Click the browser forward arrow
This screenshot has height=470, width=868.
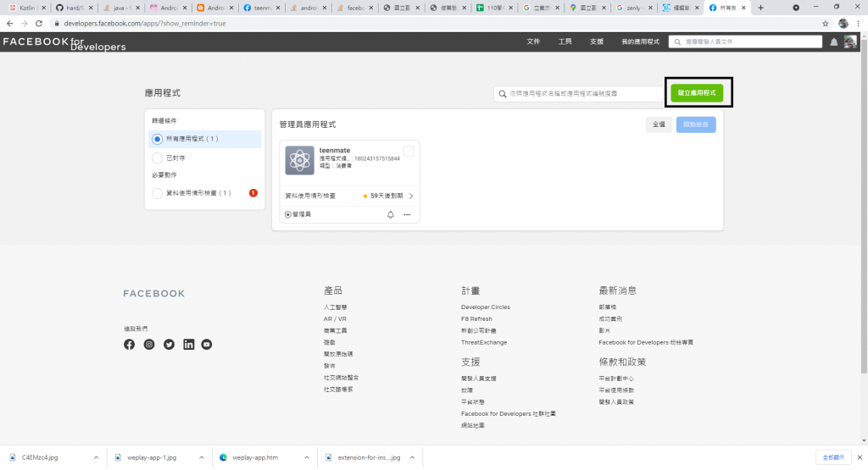point(24,23)
